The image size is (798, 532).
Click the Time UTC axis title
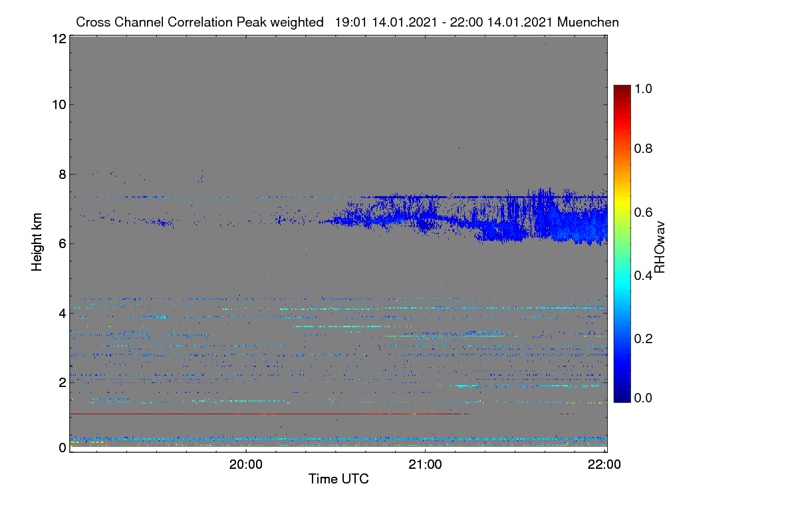click(338, 479)
